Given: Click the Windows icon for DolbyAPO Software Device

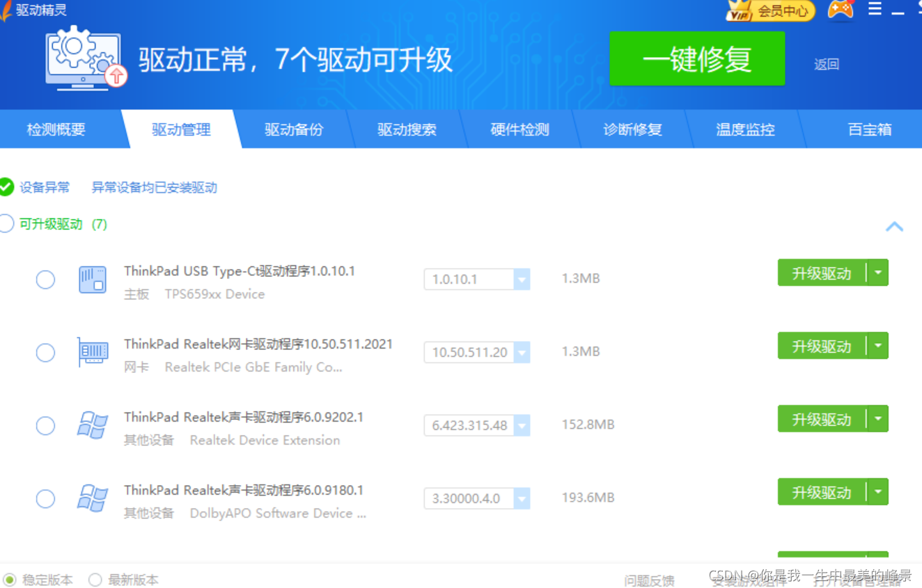Looking at the screenshot, I should [92, 498].
